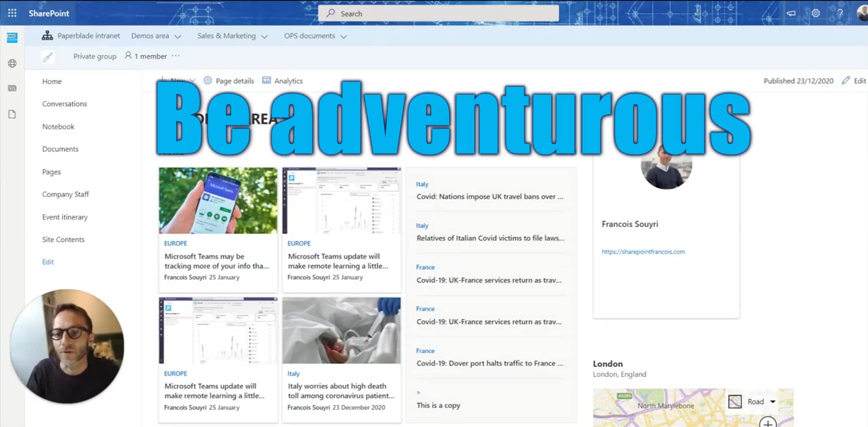This screenshot has height=427, width=868.
Task: Open the settings gear in header
Action: click(x=816, y=13)
